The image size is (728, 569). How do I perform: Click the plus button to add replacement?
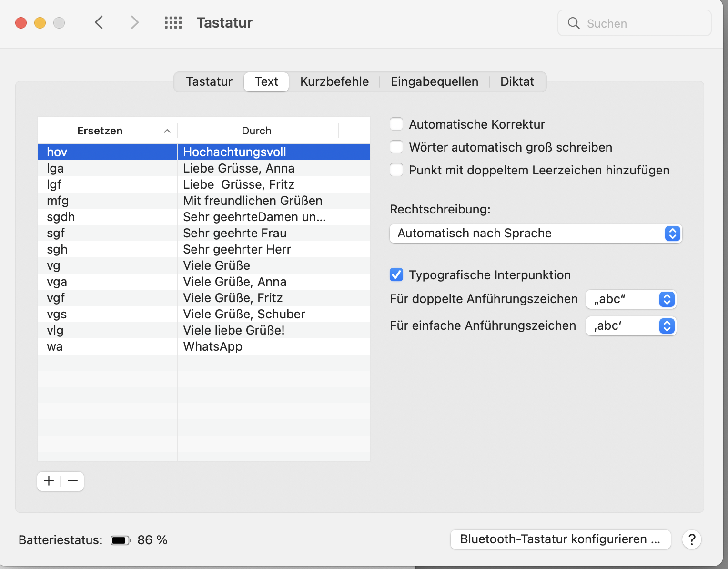49,481
